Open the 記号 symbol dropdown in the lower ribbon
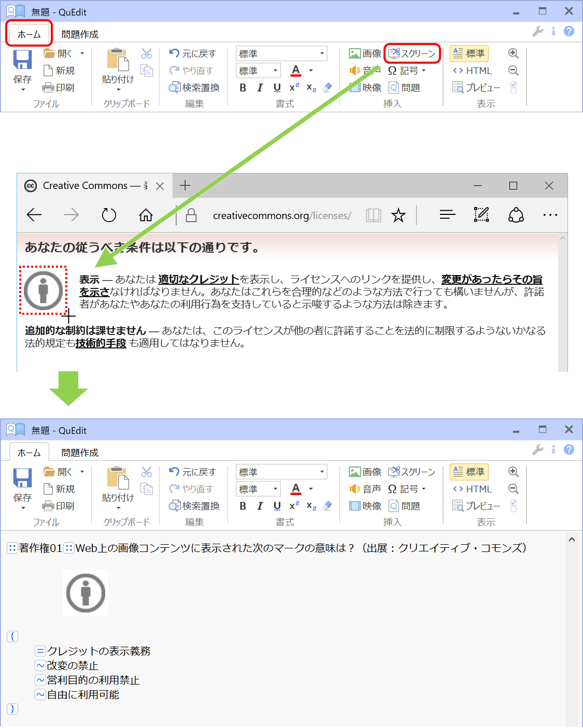Image resolution: width=583 pixels, height=728 pixels. [x=407, y=489]
